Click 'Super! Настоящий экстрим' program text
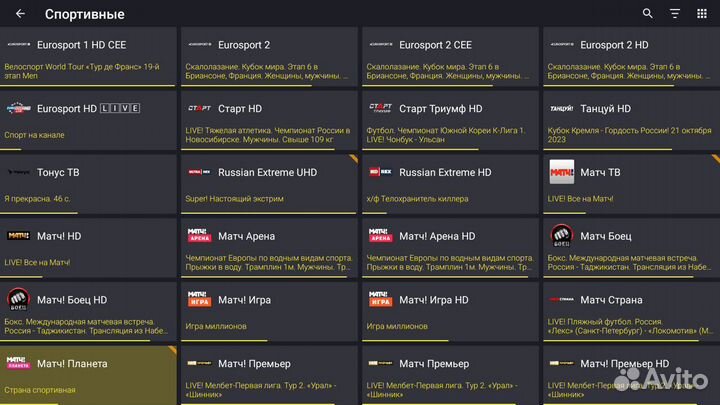This screenshot has width=720, height=405. coord(234,199)
